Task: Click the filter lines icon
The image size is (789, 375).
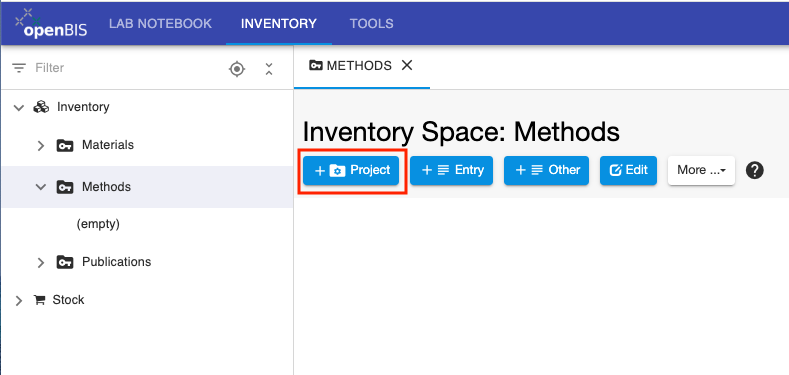Action: click(x=19, y=68)
